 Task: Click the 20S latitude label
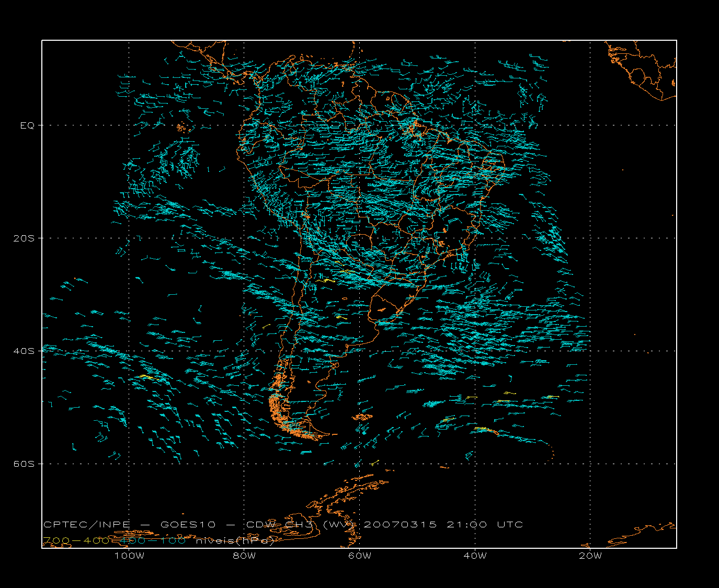point(24,238)
